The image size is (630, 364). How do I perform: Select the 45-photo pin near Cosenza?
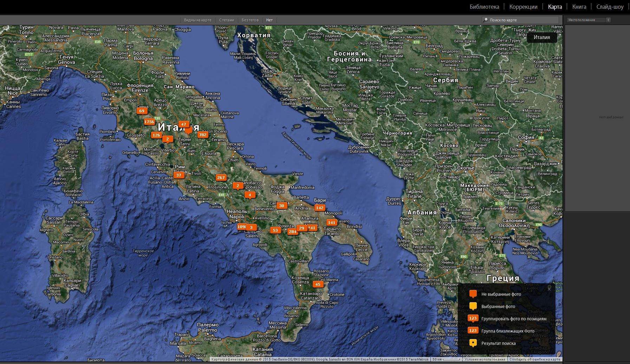[318, 284]
